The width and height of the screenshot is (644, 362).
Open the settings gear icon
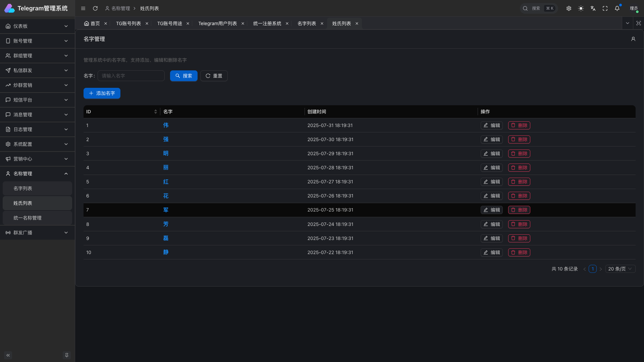569,8
